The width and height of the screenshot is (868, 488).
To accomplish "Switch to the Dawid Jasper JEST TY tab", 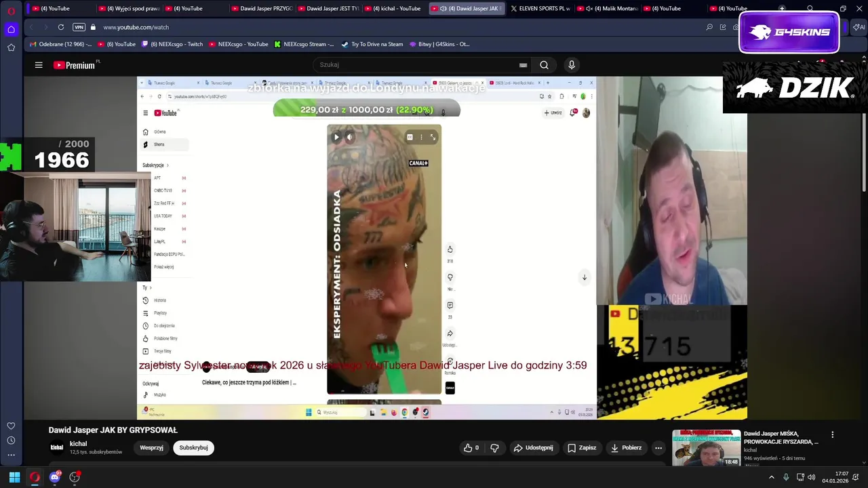I will [328, 8].
